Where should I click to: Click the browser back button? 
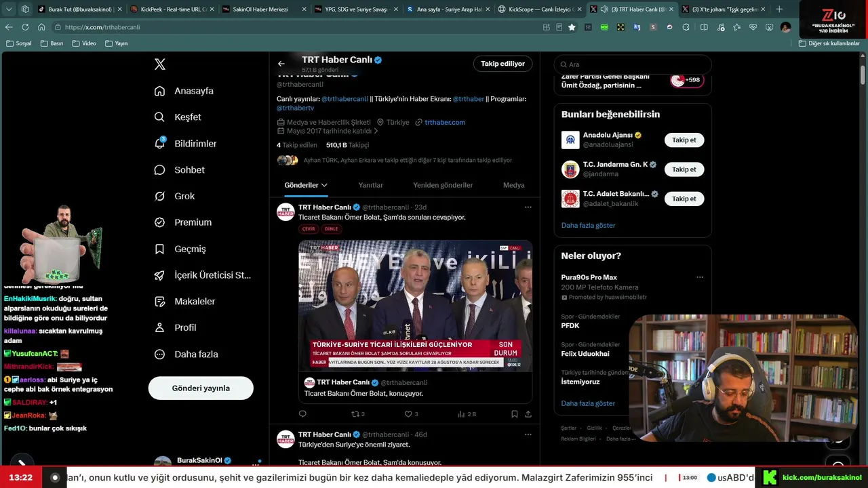[x=9, y=27]
